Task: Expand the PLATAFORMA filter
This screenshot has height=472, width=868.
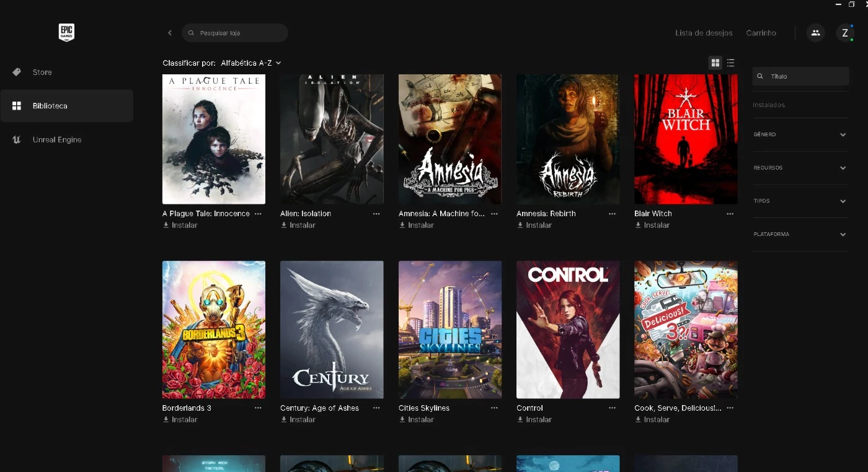Action: (x=800, y=234)
